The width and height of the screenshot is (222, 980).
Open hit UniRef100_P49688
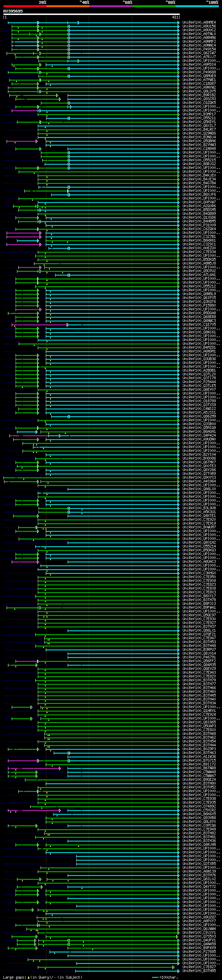(x=199, y=72)
